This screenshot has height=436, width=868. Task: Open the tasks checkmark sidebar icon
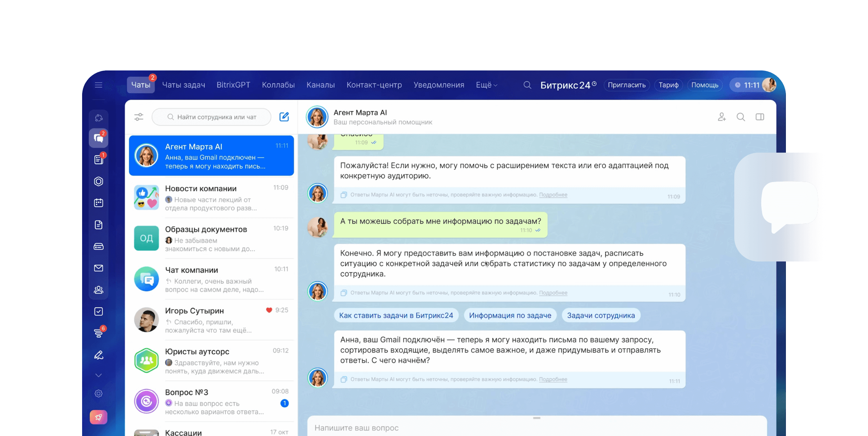99,312
